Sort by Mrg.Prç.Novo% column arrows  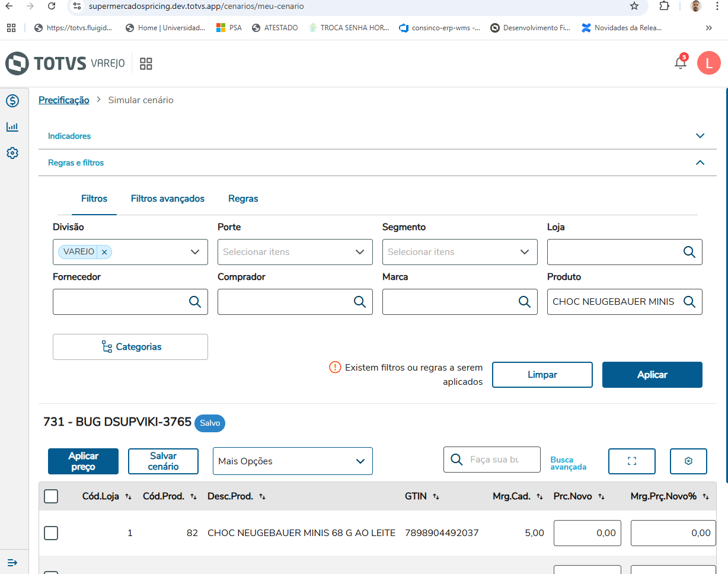click(x=705, y=497)
